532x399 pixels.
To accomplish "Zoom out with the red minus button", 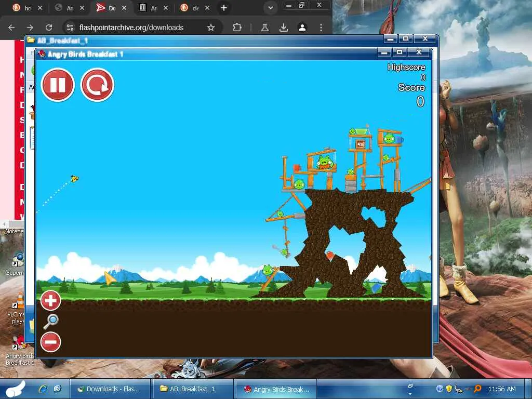I will click(50, 342).
